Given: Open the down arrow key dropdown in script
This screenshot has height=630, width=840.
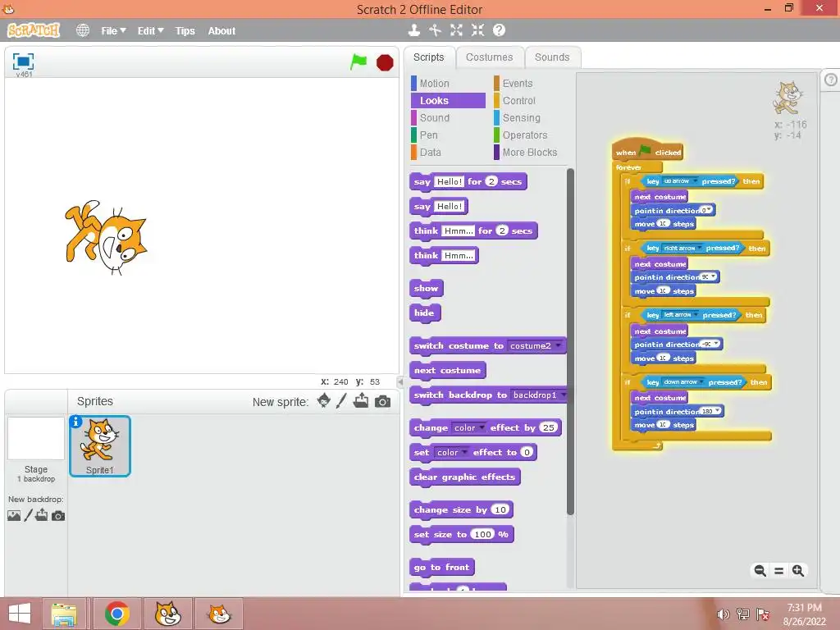Looking at the screenshot, I should tap(683, 382).
